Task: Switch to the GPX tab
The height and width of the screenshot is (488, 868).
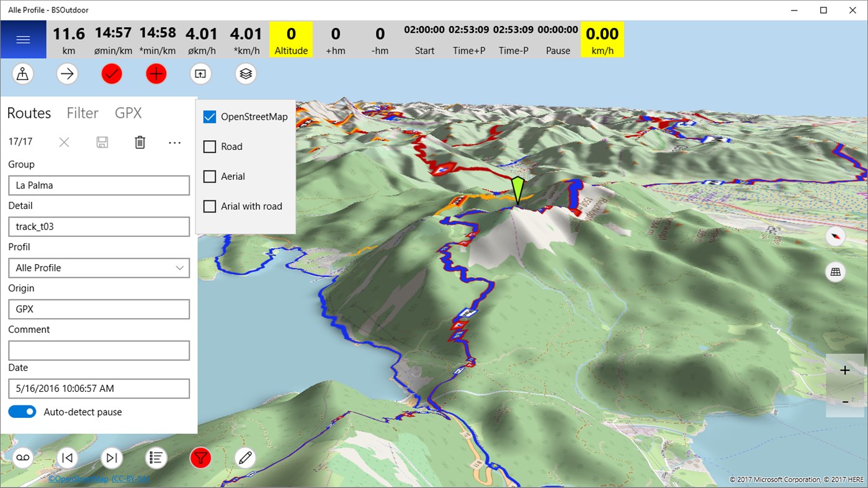Action: [x=128, y=113]
